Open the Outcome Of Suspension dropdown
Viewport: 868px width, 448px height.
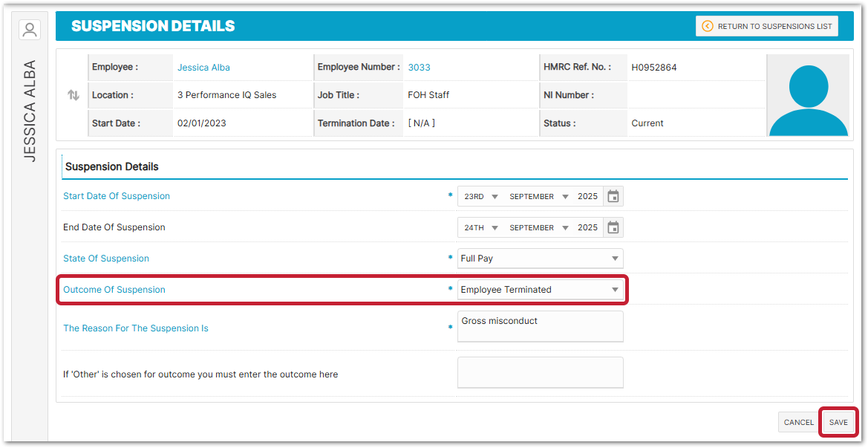[x=540, y=290]
